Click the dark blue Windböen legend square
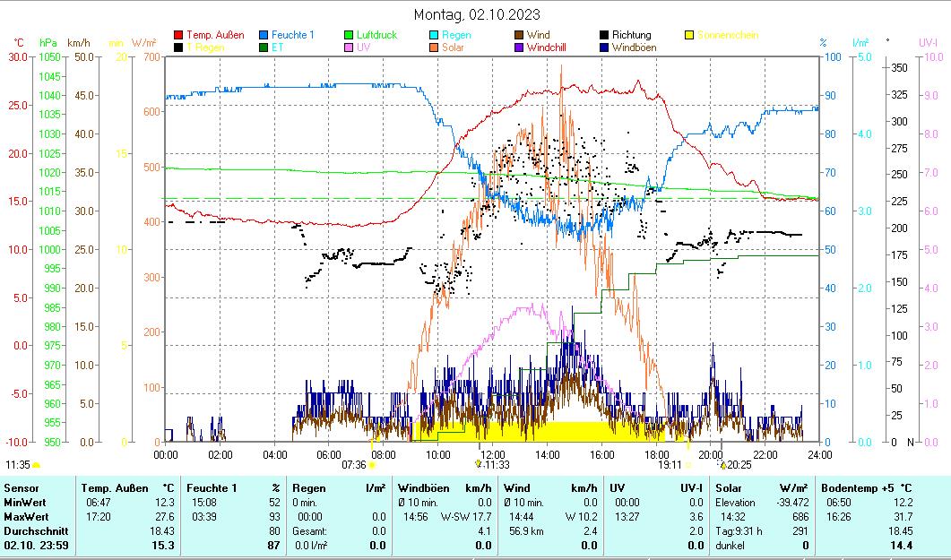Image resolution: width=951 pixels, height=560 pixels. point(604,47)
